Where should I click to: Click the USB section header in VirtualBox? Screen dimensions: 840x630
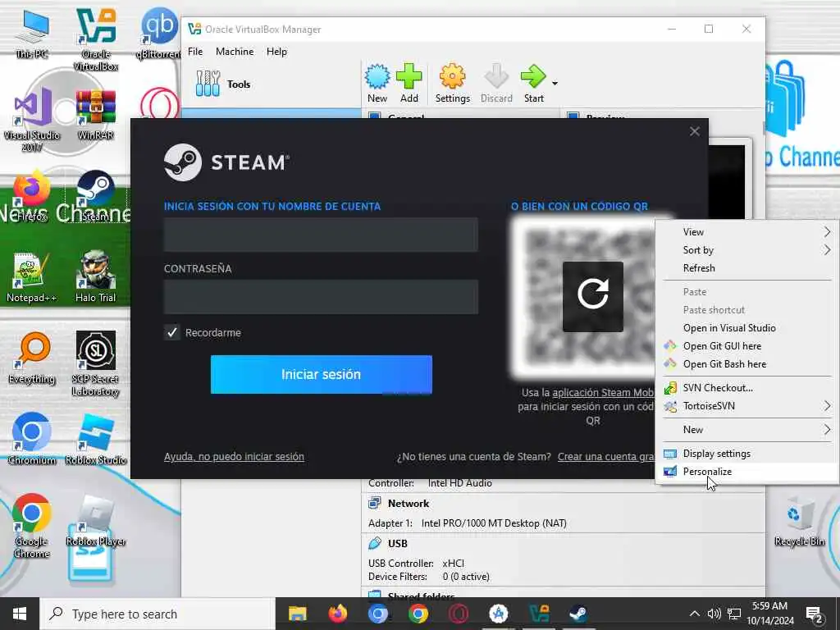pos(397,543)
